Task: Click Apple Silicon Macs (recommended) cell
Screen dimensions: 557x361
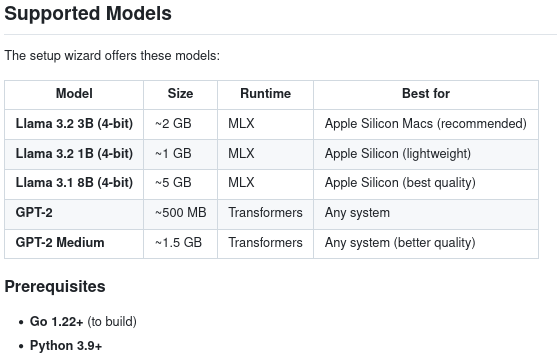Action: [426, 124]
